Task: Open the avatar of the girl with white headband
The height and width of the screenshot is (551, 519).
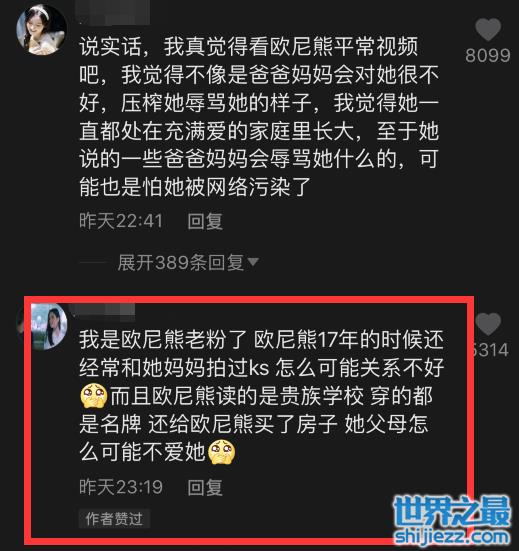Action: point(41,30)
